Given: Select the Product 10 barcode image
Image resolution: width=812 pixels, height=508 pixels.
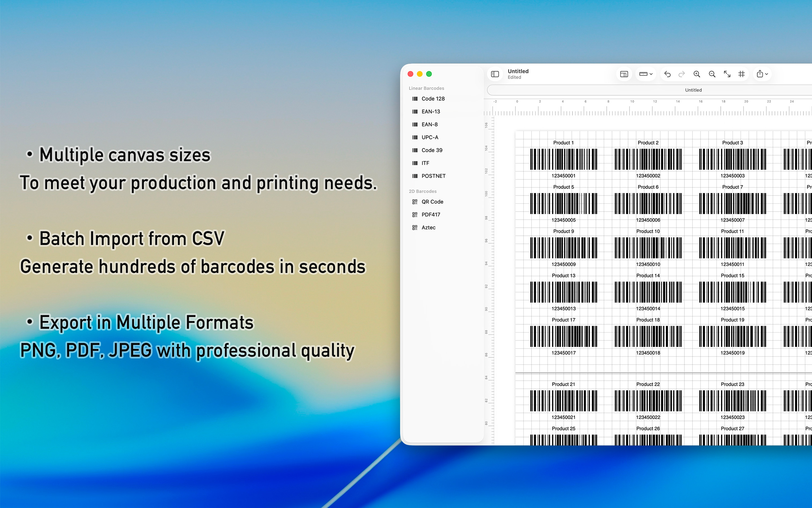Looking at the screenshot, I should [648, 248].
